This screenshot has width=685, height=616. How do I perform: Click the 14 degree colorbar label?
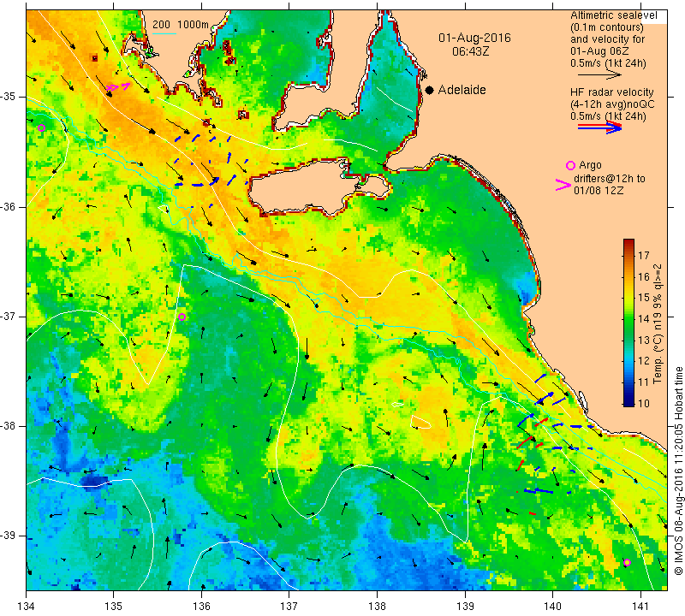[x=644, y=319]
